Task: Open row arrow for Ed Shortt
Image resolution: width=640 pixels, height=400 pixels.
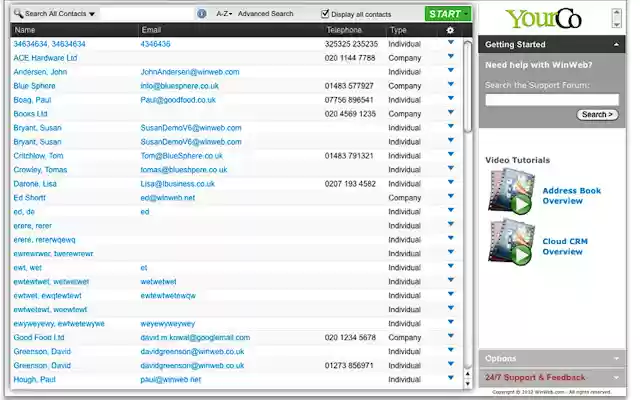Action: point(451,196)
